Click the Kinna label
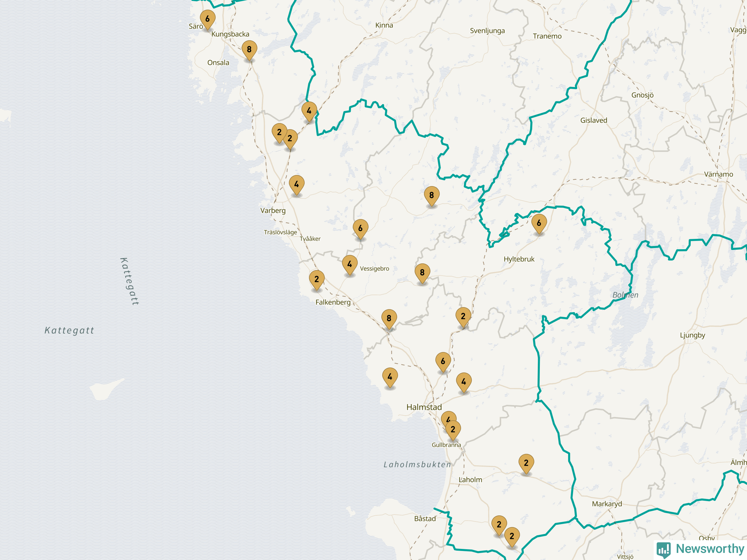The width and height of the screenshot is (747, 560). [x=384, y=25]
